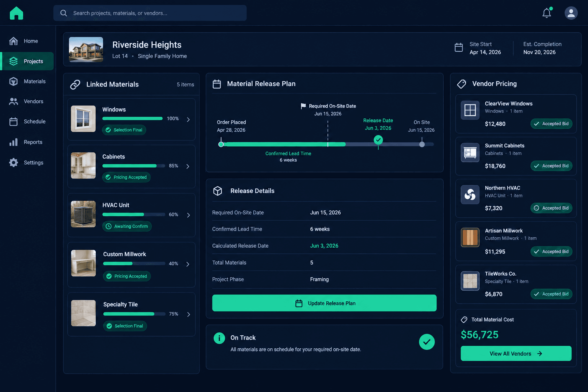This screenshot has width=588, height=392.
Task: Open the user profile avatar
Action: (x=571, y=13)
